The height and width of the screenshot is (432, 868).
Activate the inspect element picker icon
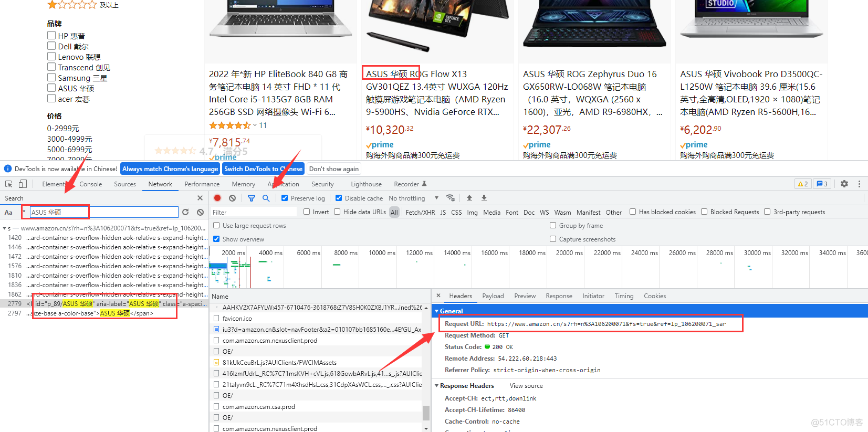9,184
